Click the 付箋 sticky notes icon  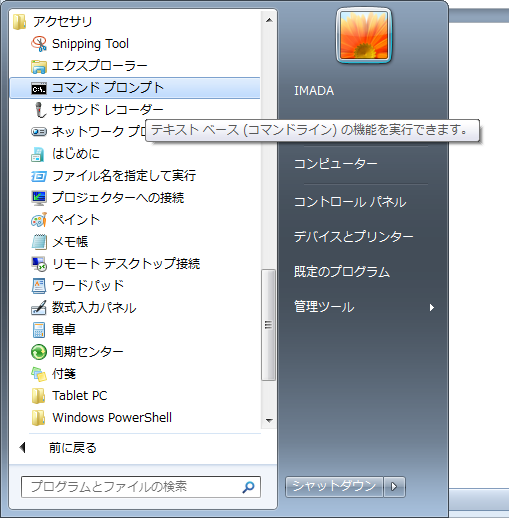39,374
